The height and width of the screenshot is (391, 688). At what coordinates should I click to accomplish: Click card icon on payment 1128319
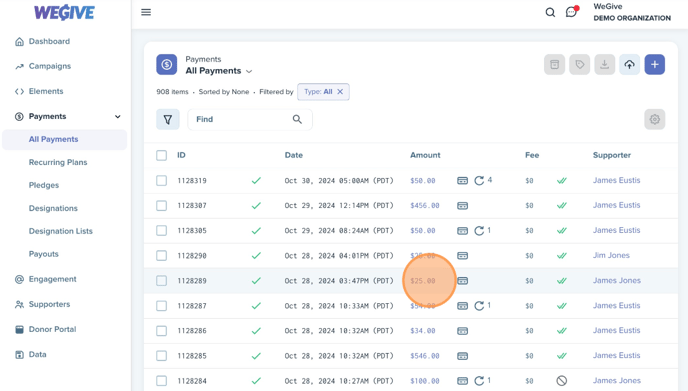point(462,181)
